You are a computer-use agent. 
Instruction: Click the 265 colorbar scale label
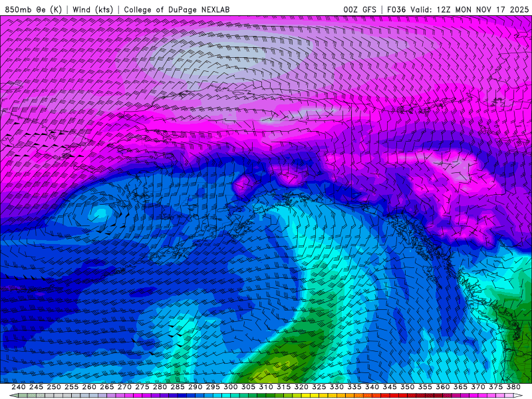point(106,387)
